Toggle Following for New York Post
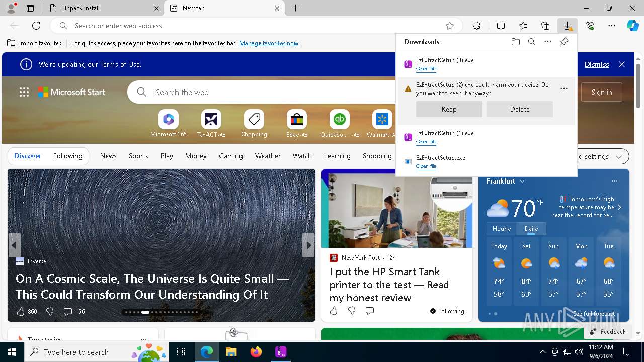The image size is (644, 362). 447,311
